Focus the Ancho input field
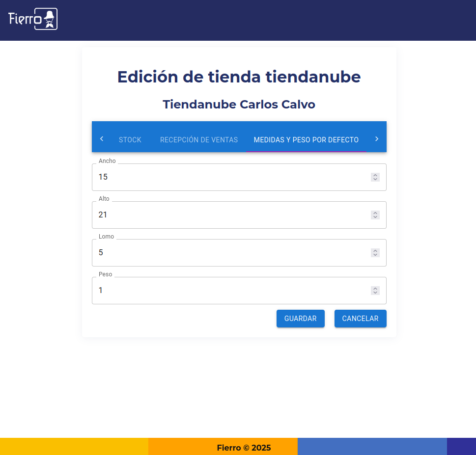Screen dimensions: 476x455 [x=231, y=177]
